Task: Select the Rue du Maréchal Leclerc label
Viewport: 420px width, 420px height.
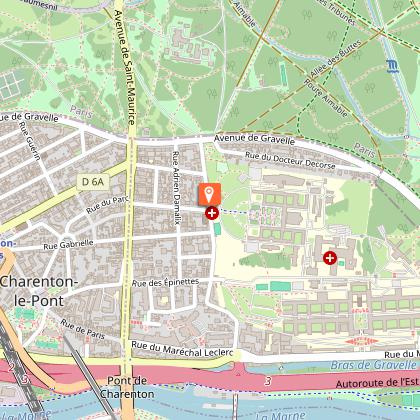Action: [x=182, y=349]
